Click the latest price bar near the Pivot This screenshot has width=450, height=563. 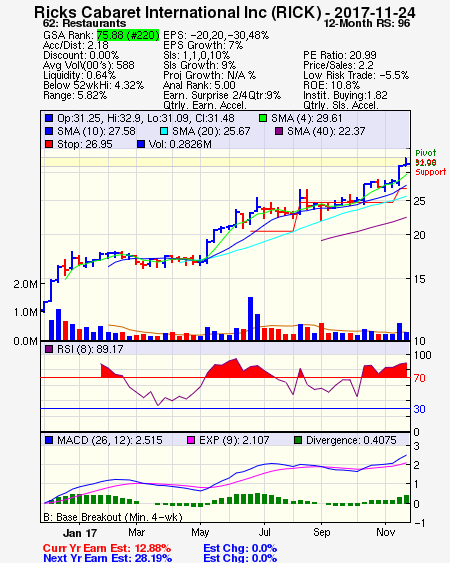pyautogui.click(x=406, y=162)
